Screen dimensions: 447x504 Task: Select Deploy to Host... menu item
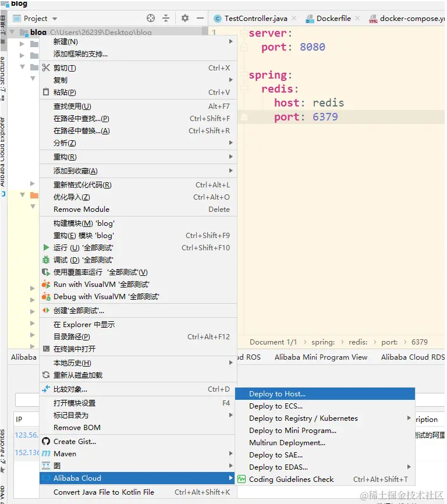(x=325, y=394)
